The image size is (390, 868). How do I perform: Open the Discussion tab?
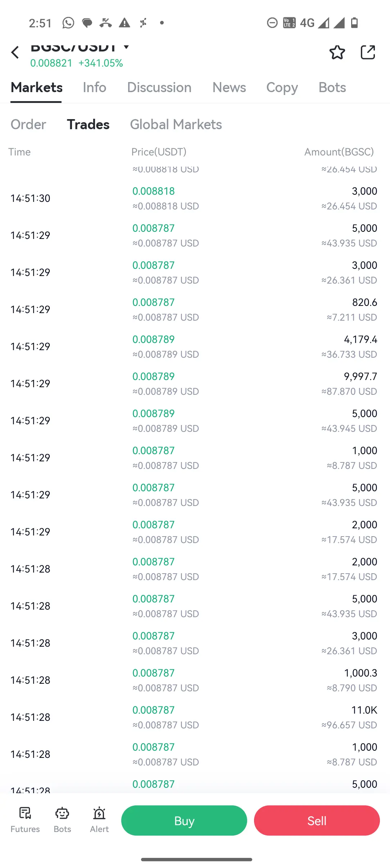159,87
